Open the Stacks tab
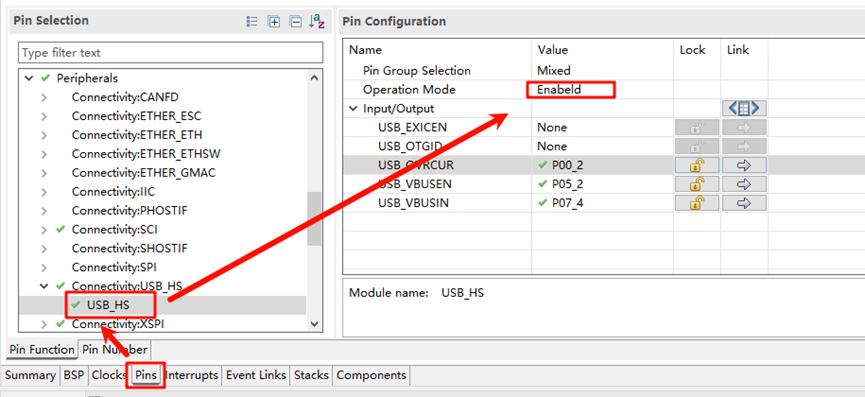The height and width of the screenshot is (397, 865). point(311,375)
